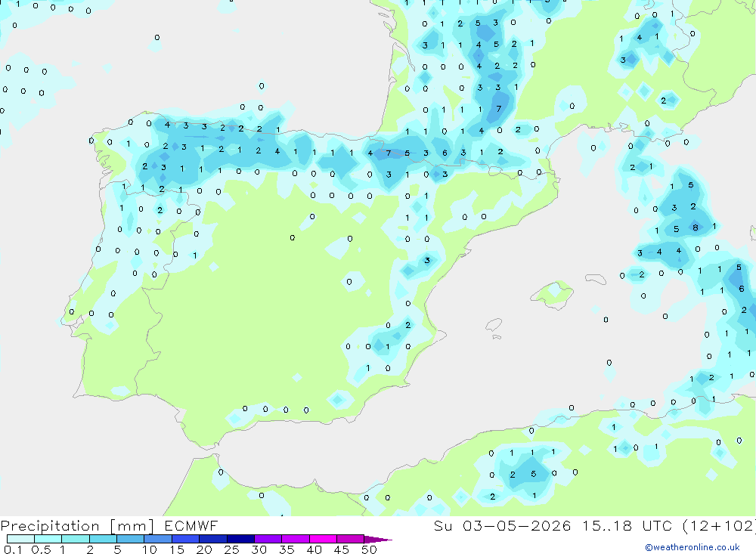Select the 'Precipitation [mm] ECMWF' title text
The height and width of the screenshot is (554, 756).
coord(109,525)
